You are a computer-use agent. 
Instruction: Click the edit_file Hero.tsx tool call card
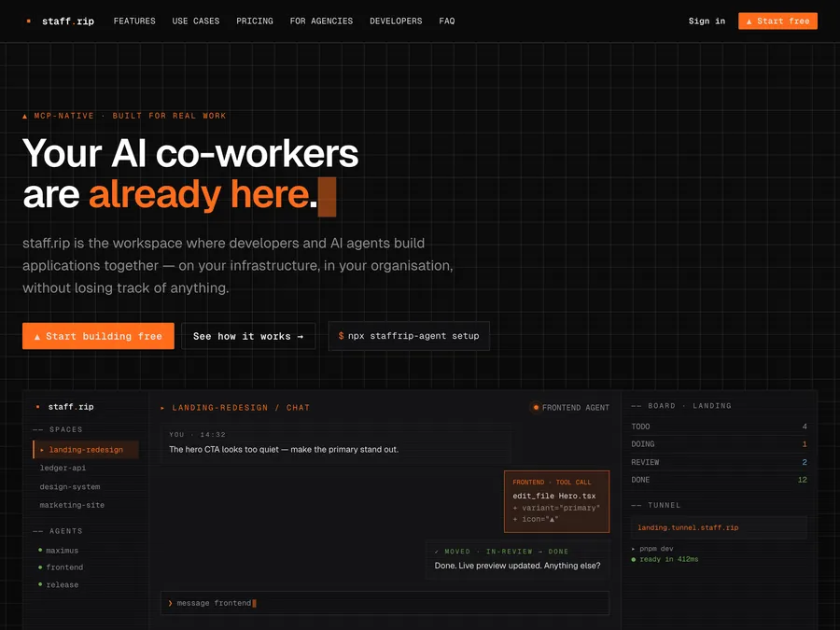coord(556,501)
